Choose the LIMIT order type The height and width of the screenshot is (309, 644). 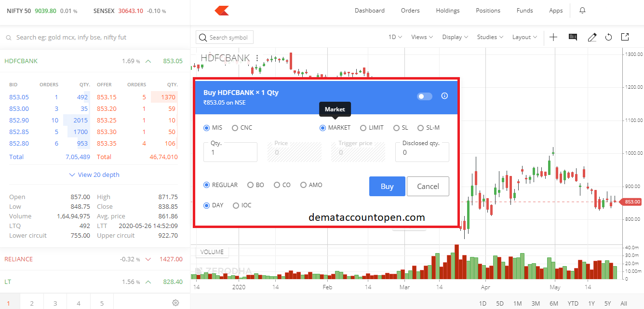(x=363, y=128)
